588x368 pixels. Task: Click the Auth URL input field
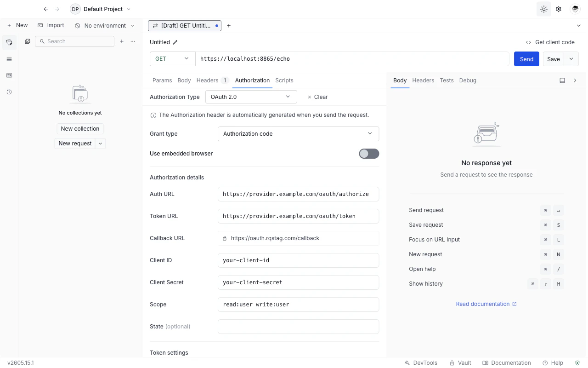tap(298, 194)
